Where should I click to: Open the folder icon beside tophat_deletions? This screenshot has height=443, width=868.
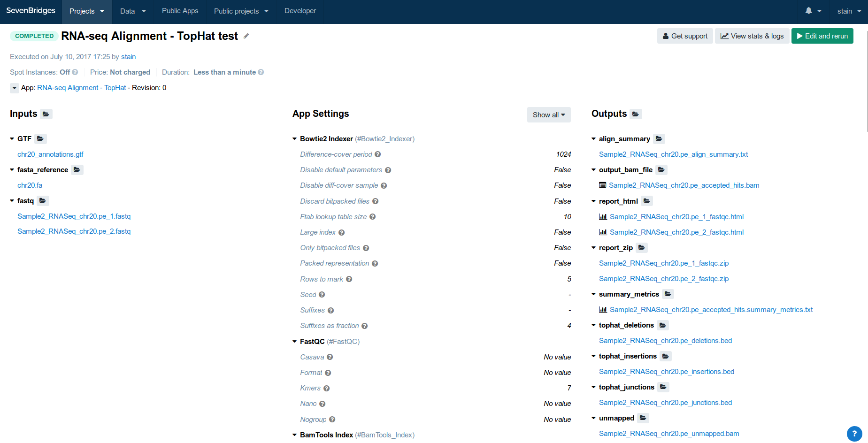click(663, 325)
